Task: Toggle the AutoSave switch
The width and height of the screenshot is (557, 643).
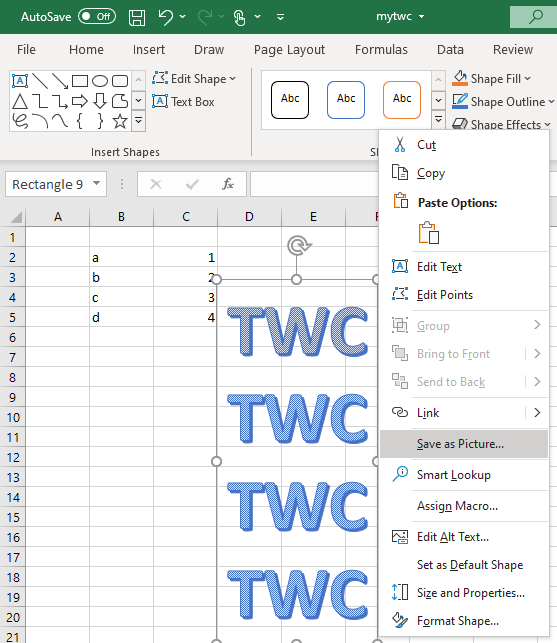Action: pyautogui.click(x=97, y=16)
